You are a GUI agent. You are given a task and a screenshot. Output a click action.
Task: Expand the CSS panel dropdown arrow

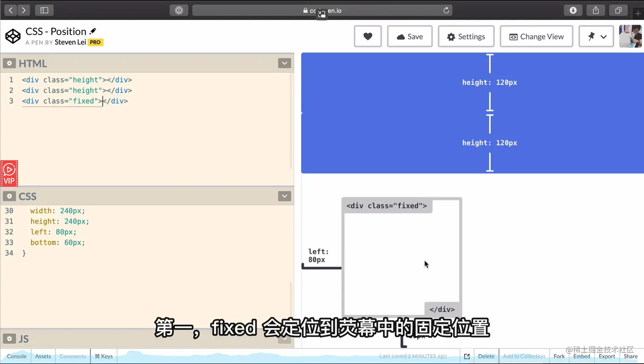coord(285,196)
